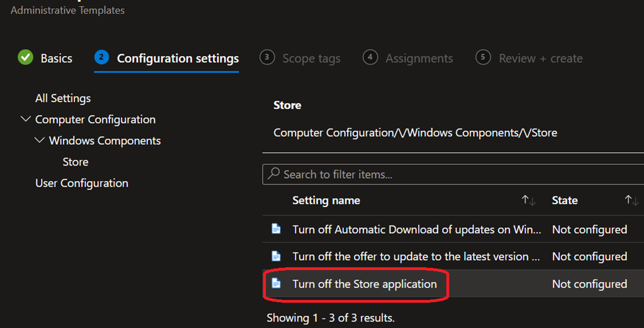Click the search magnifier icon in filter box
This screenshot has height=328, width=644.
pyautogui.click(x=274, y=174)
